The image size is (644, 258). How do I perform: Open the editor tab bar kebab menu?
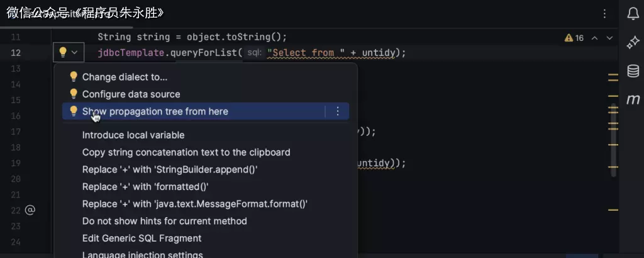(604, 14)
